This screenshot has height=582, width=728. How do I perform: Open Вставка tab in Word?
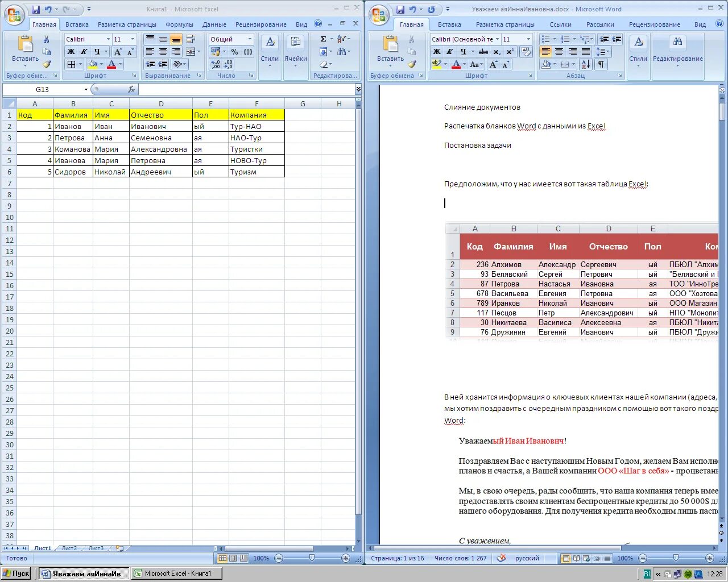[449, 24]
